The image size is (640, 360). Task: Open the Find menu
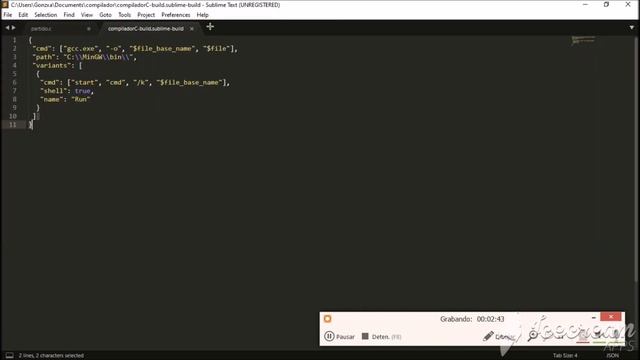69,15
